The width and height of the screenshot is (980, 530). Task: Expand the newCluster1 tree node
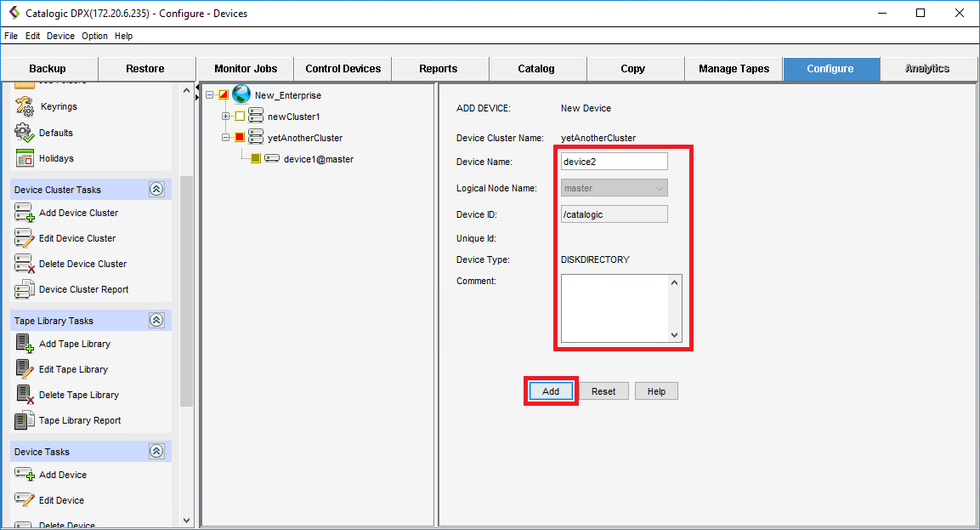pyautogui.click(x=225, y=117)
